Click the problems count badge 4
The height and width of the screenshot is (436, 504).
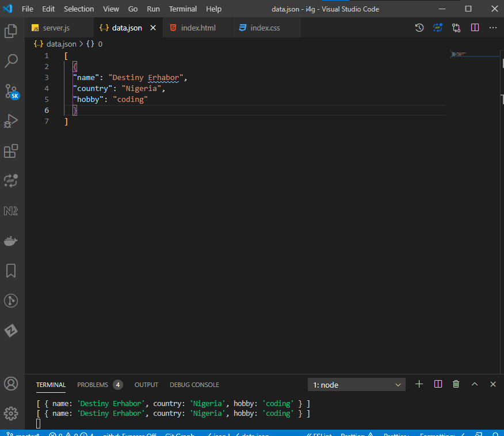coord(117,385)
